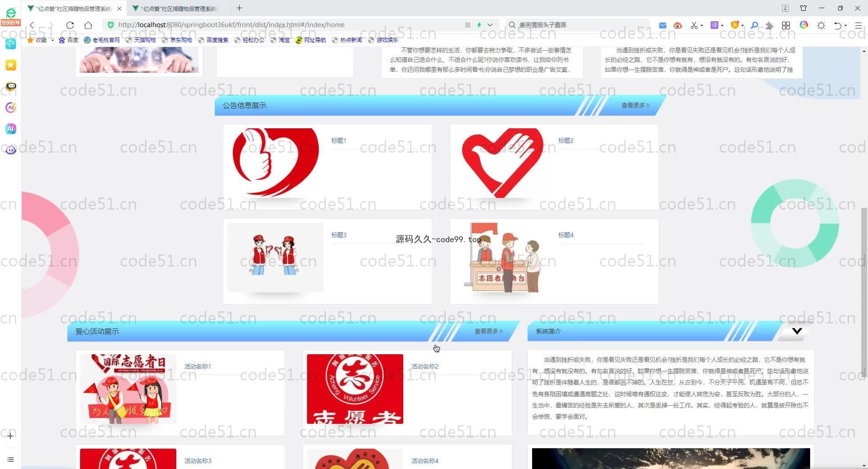Open the 标题1 thumbs-up heart image
The image size is (868, 469).
[275, 163]
